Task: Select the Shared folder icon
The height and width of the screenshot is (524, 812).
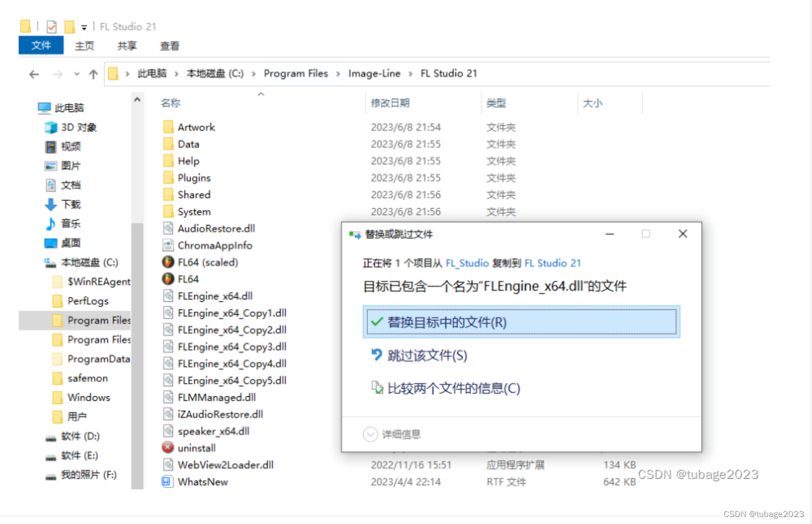Action: 168,195
